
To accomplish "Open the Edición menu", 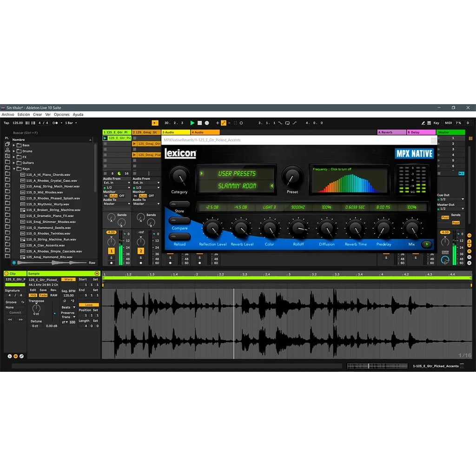I will [24, 114].
